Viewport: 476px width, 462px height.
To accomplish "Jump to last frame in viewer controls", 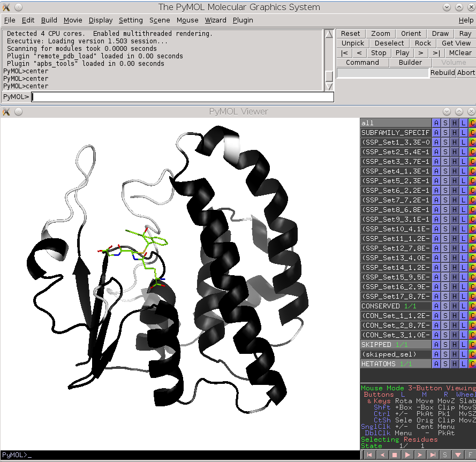I will point(433,455).
